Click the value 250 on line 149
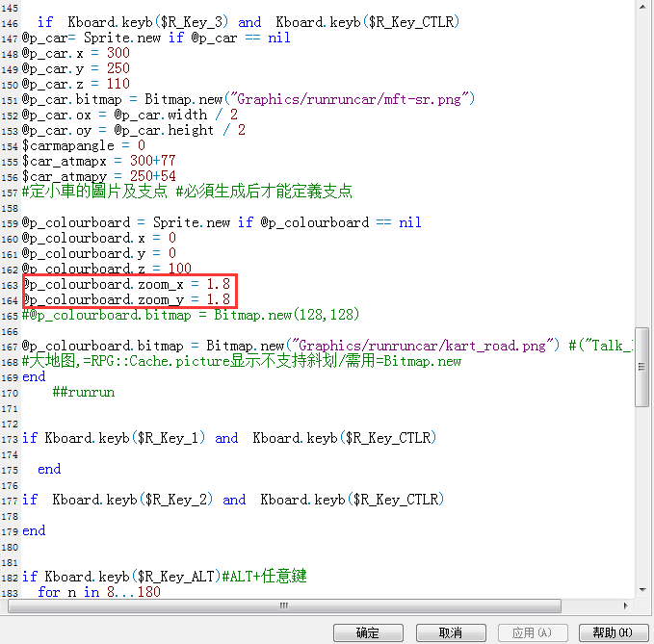654x644 pixels. (x=118, y=68)
